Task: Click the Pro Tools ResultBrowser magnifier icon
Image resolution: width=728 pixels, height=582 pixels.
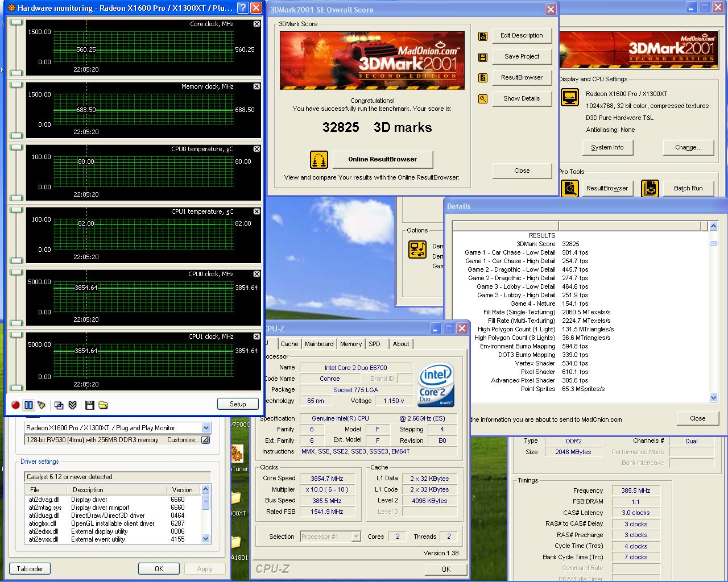Action: 570,188
